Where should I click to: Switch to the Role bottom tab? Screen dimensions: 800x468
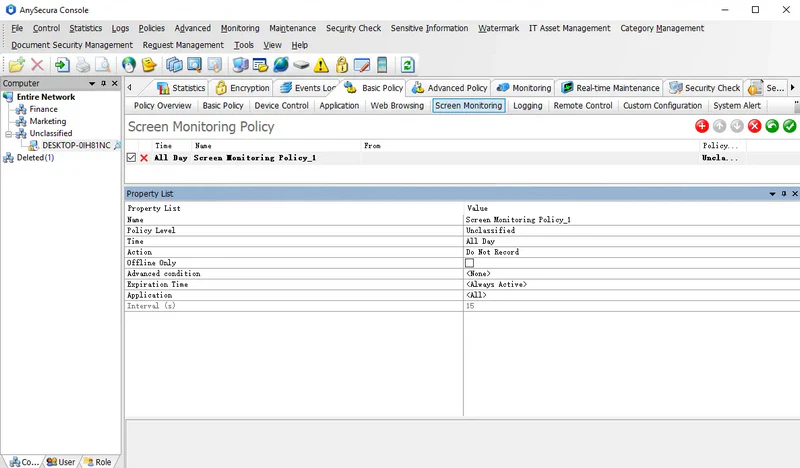click(x=97, y=462)
